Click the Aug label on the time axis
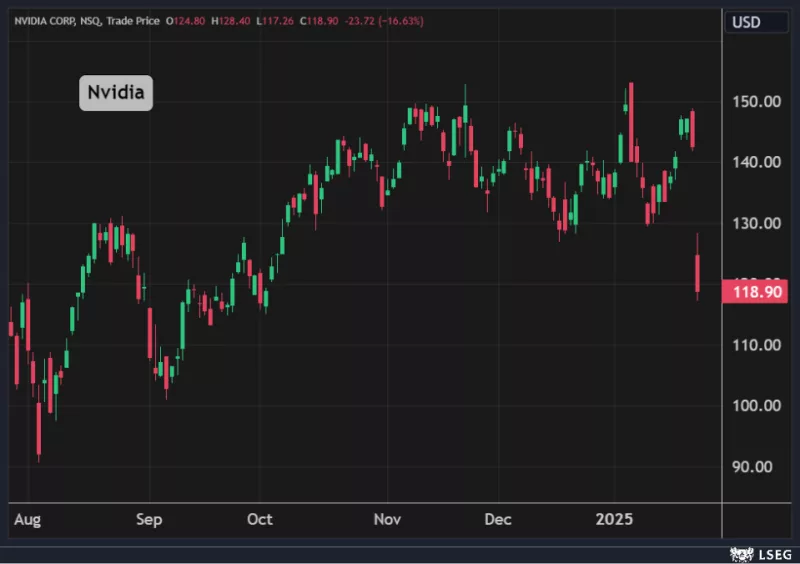The height and width of the screenshot is (564, 800). (x=28, y=520)
